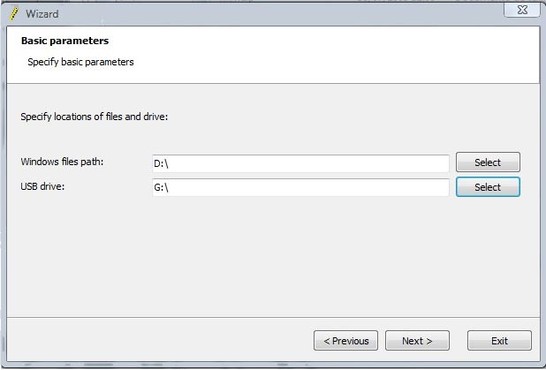Click the separator line under the header banner
This screenshot has height=370, width=546.
(x=273, y=84)
